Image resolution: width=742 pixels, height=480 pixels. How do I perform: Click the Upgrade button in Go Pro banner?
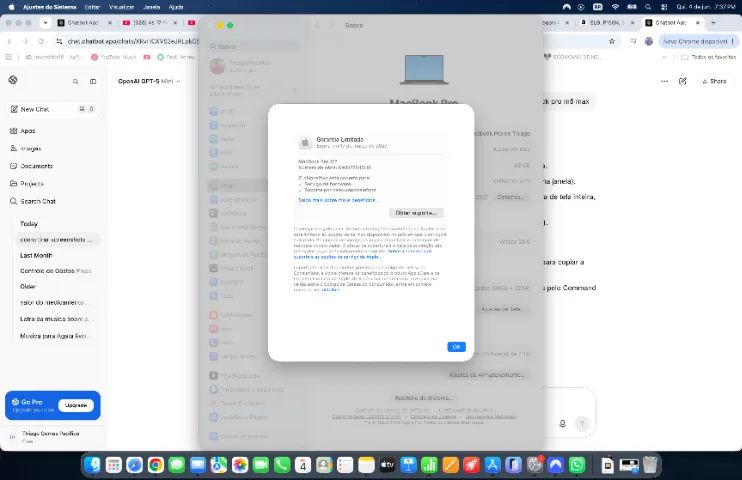76,405
